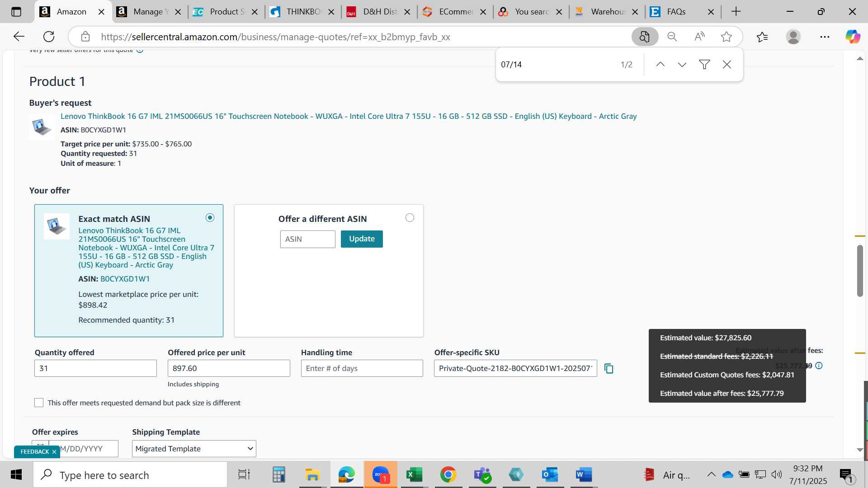Go to next find result

coord(682,65)
